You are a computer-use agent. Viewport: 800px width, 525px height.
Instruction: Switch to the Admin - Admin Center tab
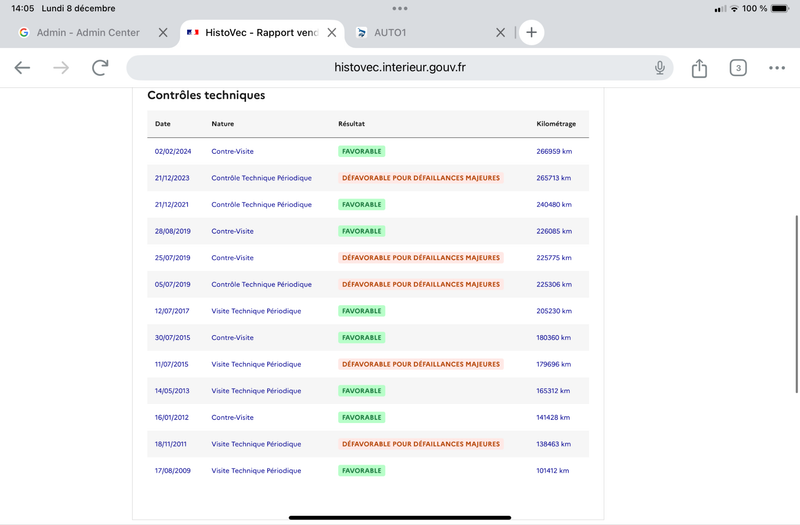pyautogui.click(x=88, y=33)
